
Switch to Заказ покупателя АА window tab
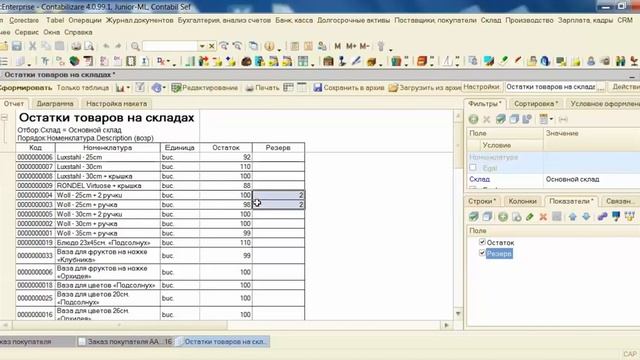pyautogui.click(x=126, y=342)
